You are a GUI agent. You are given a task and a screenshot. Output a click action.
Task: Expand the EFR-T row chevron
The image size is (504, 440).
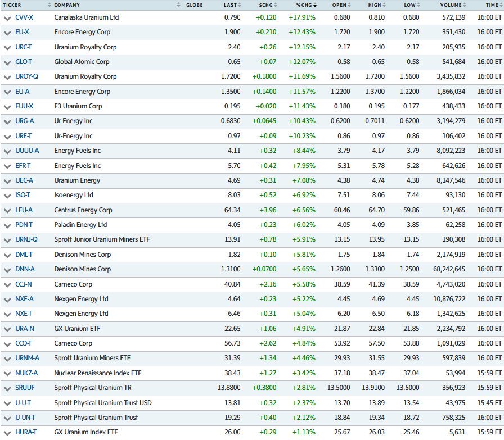(7, 167)
